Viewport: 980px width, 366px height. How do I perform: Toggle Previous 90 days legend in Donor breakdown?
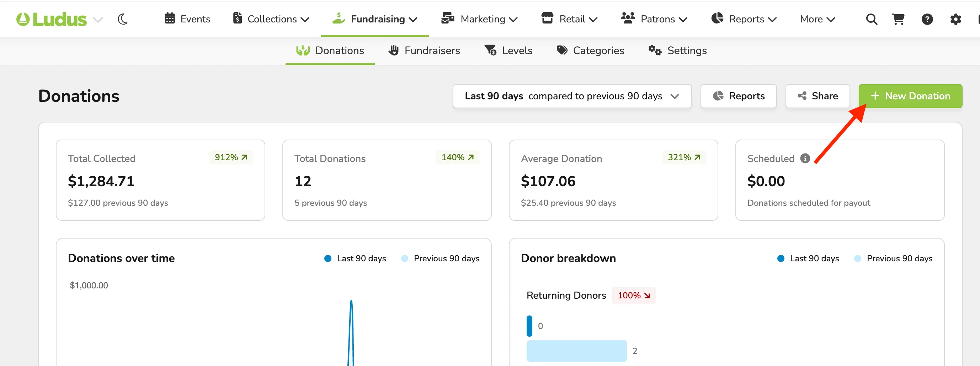coord(893,258)
